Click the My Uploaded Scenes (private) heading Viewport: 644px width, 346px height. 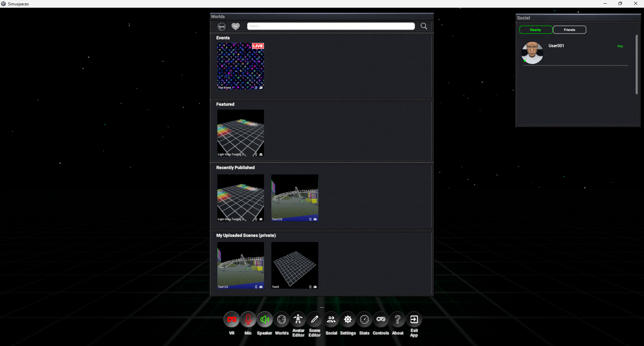click(246, 235)
